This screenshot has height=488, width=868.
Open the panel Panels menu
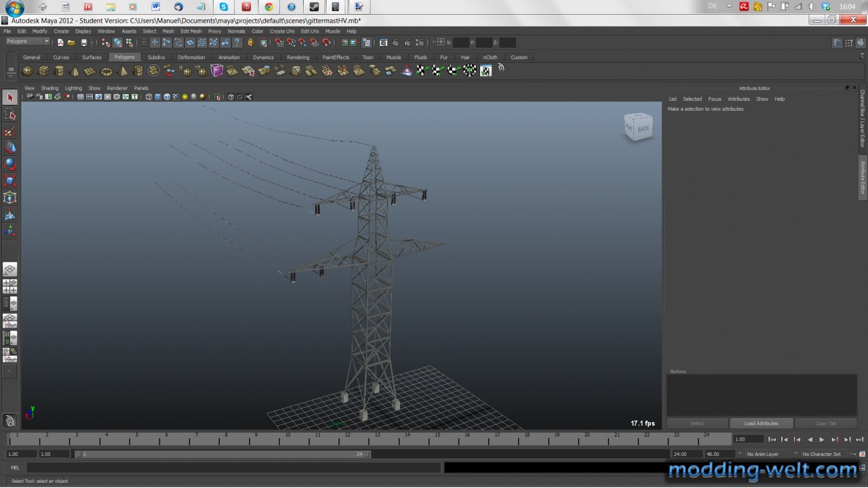142,88
